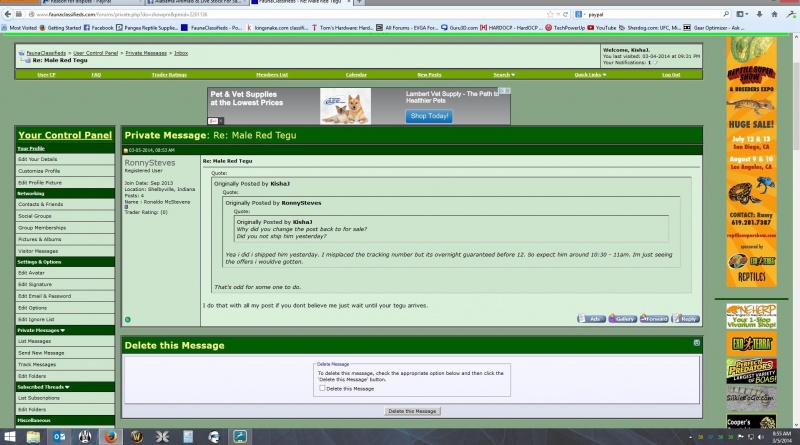800x445 pixels.
Task: Click the Firefox icon in the taskbar
Action: [x=111, y=437]
